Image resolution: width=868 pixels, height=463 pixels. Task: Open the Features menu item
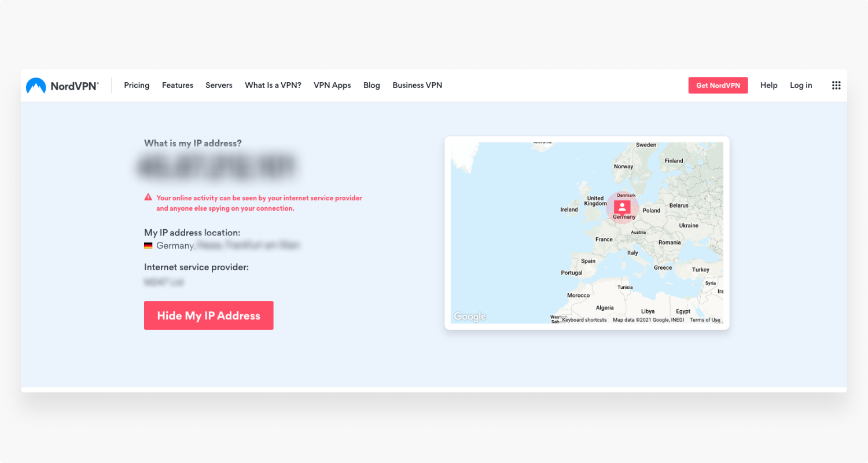coord(178,85)
